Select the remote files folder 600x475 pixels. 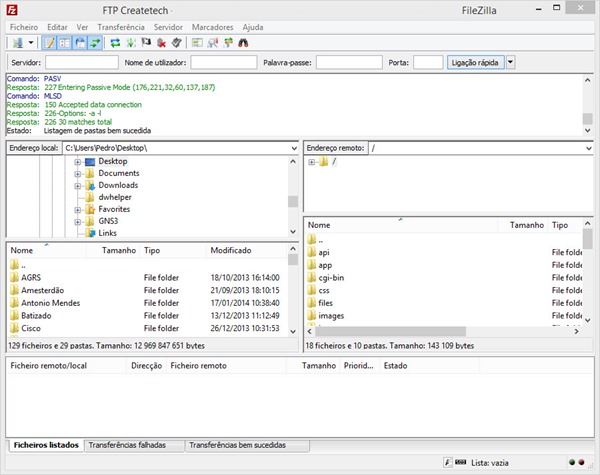coord(325,303)
